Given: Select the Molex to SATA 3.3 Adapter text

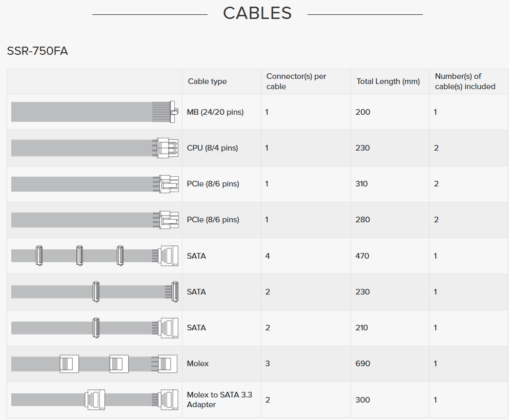Looking at the screenshot, I should 219,400.
